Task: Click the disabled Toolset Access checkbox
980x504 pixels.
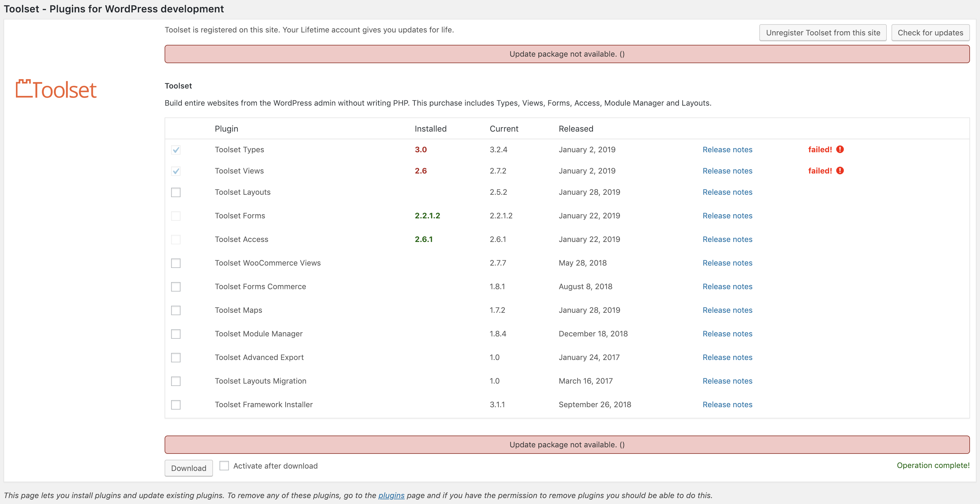Action: tap(176, 239)
